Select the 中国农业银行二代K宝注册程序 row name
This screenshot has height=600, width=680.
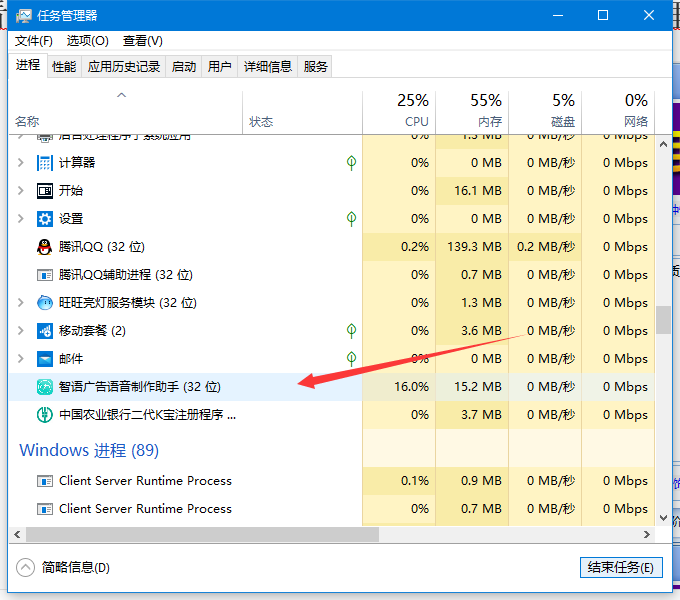click(x=147, y=415)
